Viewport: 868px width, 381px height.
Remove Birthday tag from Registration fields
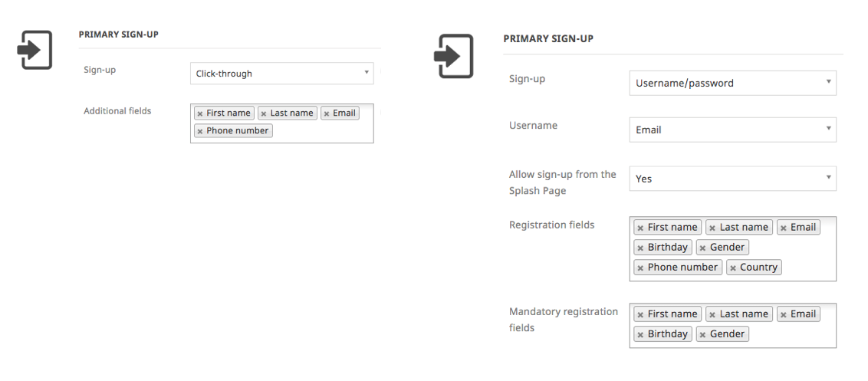point(640,248)
